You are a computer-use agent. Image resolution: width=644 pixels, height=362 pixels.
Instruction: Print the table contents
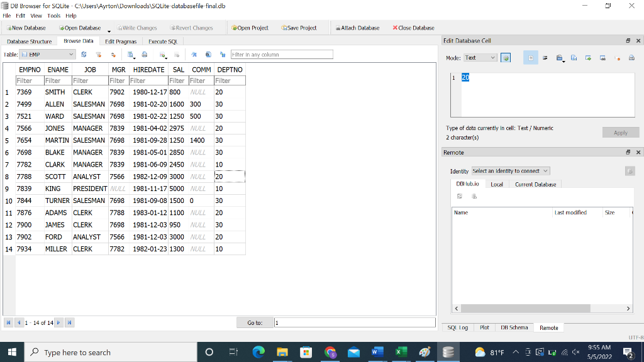point(145,54)
